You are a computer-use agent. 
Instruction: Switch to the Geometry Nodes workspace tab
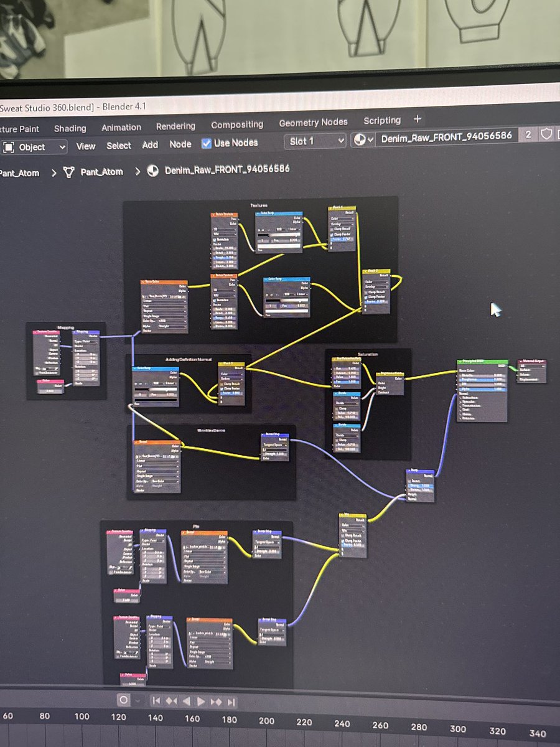tap(313, 123)
